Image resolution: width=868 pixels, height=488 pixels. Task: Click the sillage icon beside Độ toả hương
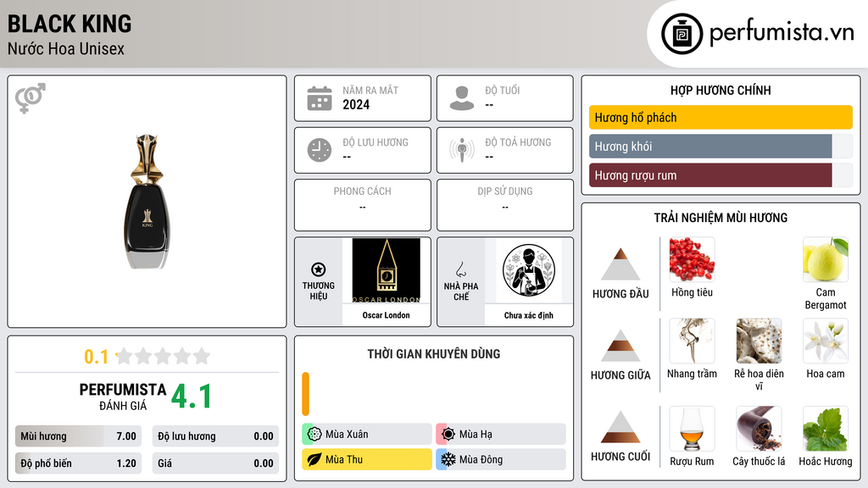pyautogui.click(x=462, y=150)
